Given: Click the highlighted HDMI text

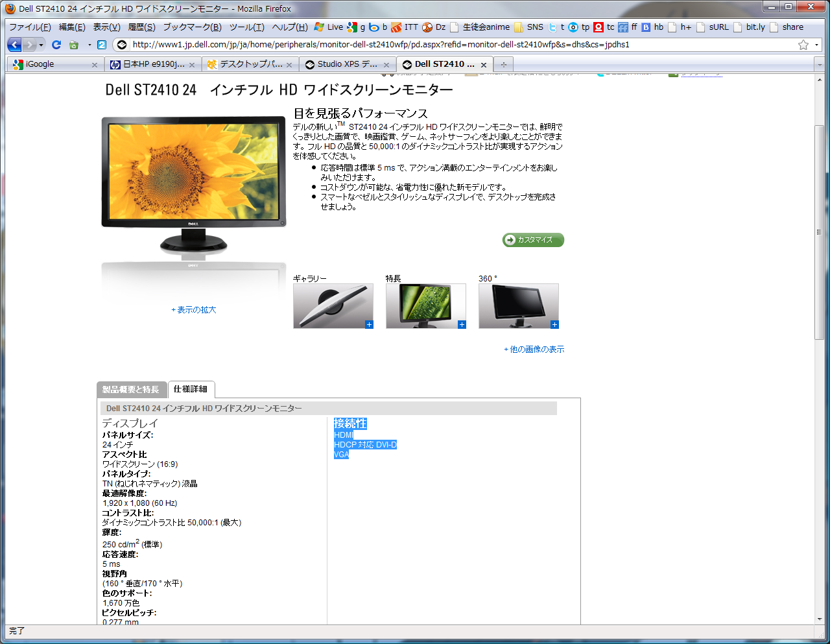Looking at the screenshot, I should coord(344,435).
